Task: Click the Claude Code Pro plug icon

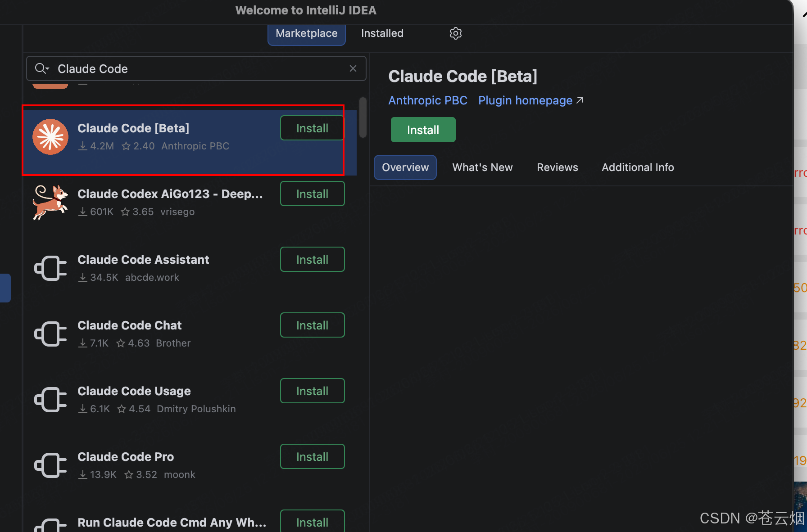Action: (50, 465)
